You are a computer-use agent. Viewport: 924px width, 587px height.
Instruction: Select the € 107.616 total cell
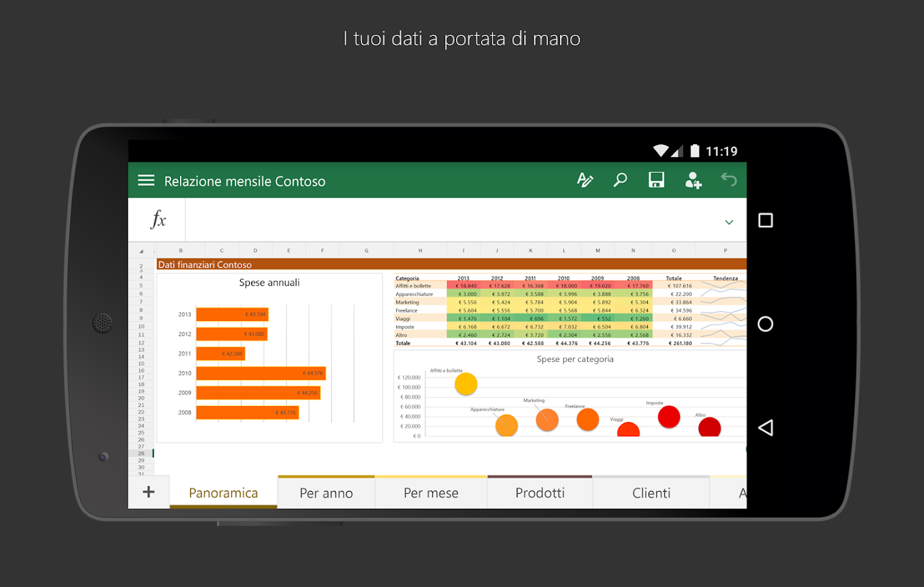(679, 286)
